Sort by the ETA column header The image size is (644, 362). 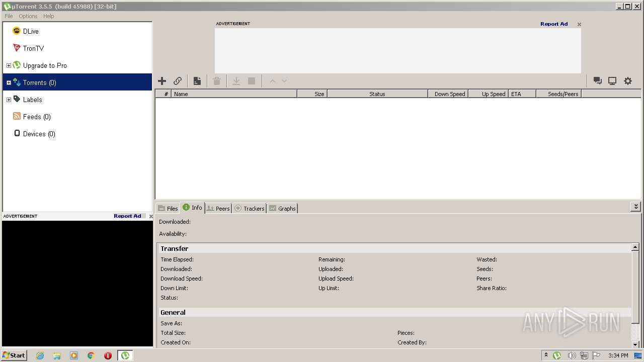[522, 94]
